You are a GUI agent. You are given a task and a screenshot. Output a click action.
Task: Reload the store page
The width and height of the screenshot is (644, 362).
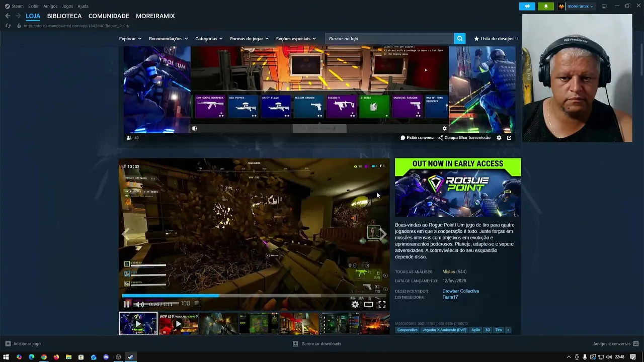[8, 26]
